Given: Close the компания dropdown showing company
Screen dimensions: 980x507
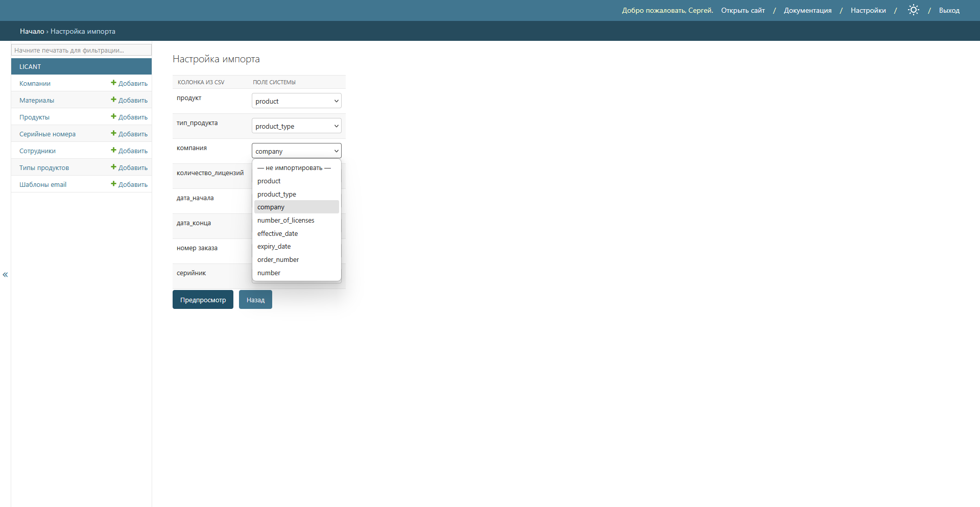Looking at the screenshot, I should click(x=296, y=151).
